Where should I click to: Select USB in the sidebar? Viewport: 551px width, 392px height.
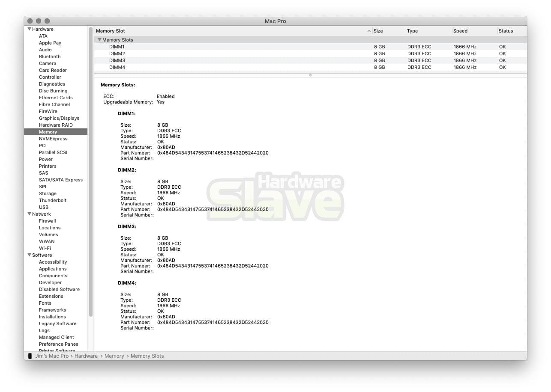[44, 207]
